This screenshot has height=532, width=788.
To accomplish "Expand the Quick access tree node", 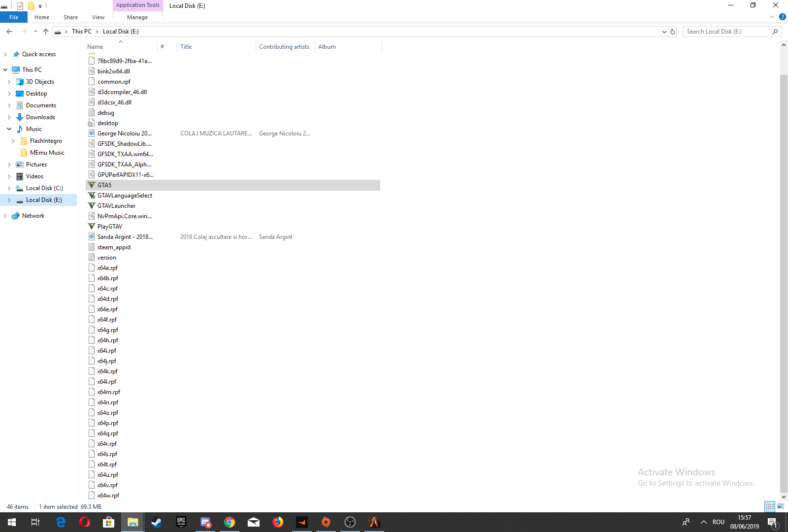I will (5, 54).
